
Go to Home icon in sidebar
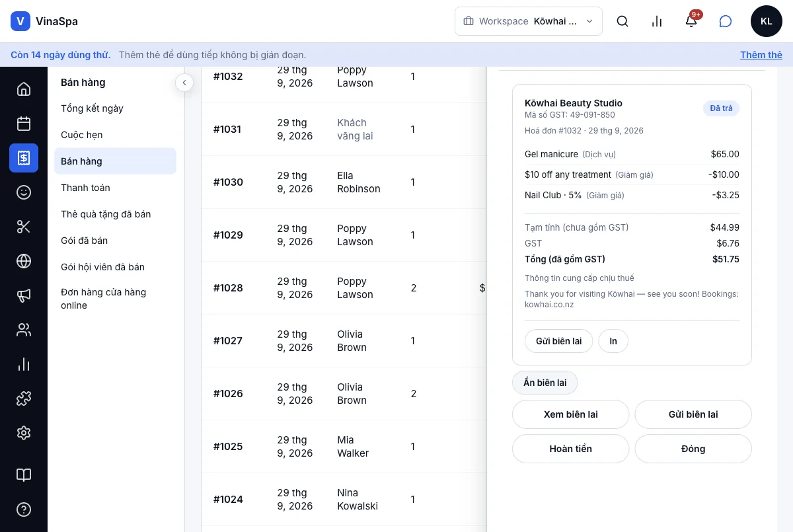click(x=24, y=89)
